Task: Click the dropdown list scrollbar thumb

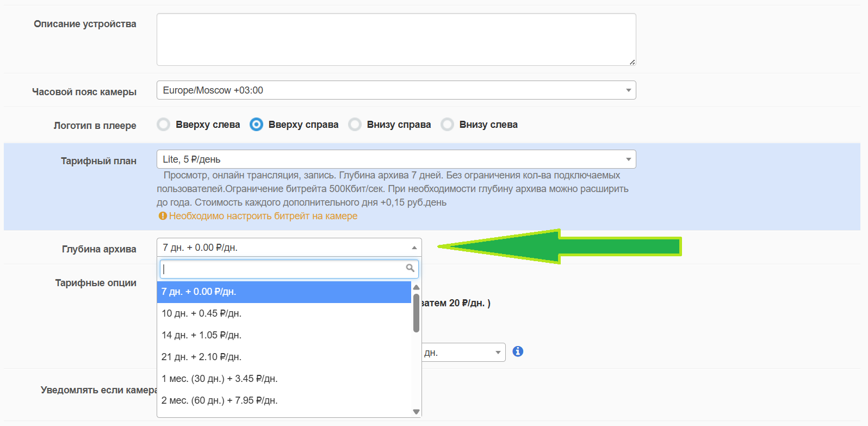Action: [416, 313]
